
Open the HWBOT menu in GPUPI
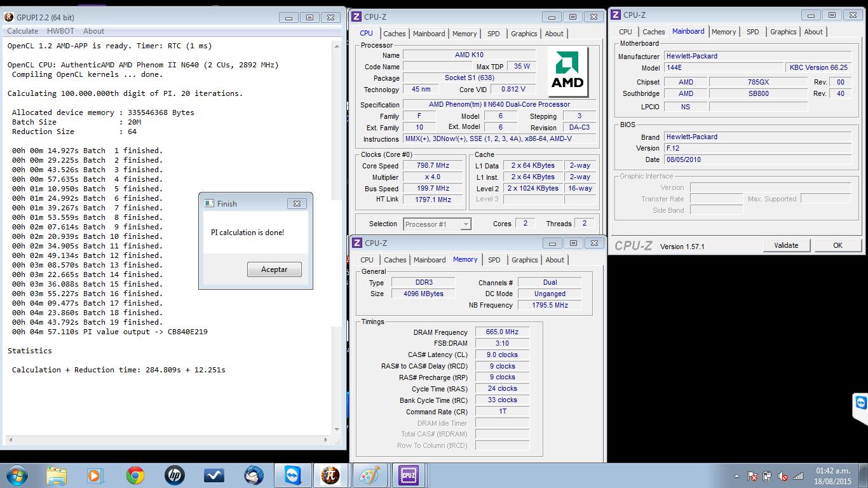[x=60, y=31]
